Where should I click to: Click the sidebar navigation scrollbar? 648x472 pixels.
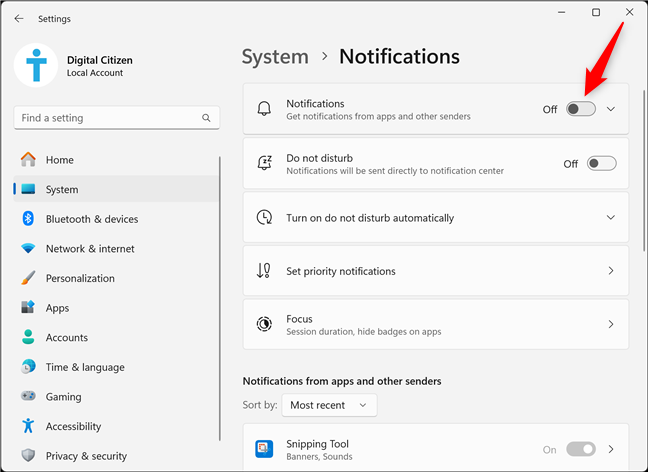point(219,298)
